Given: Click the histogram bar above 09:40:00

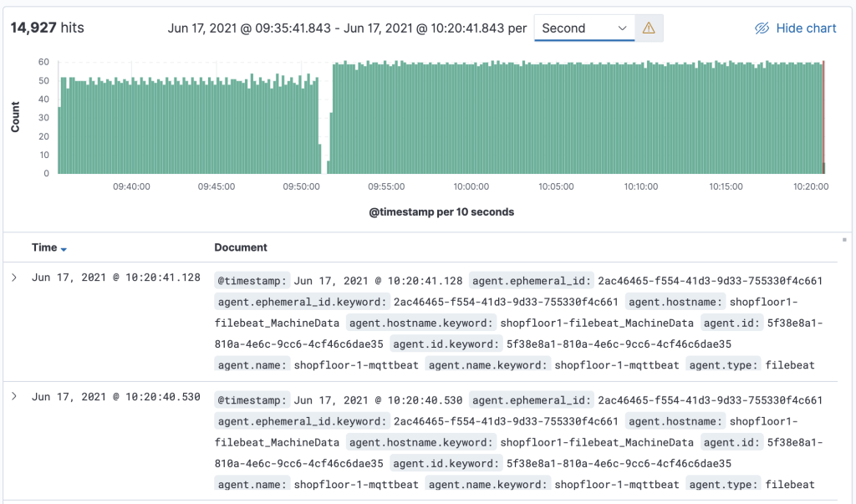Looking at the screenshot, I should click(x=131, y=125).
